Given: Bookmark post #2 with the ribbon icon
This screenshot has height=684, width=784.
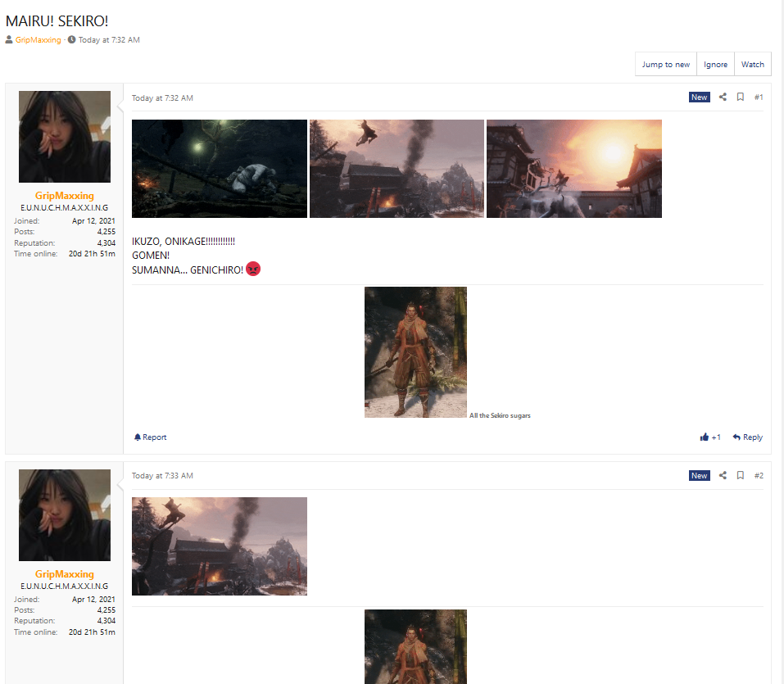Looking at the screenshot, I should click(x=740, y=475).
